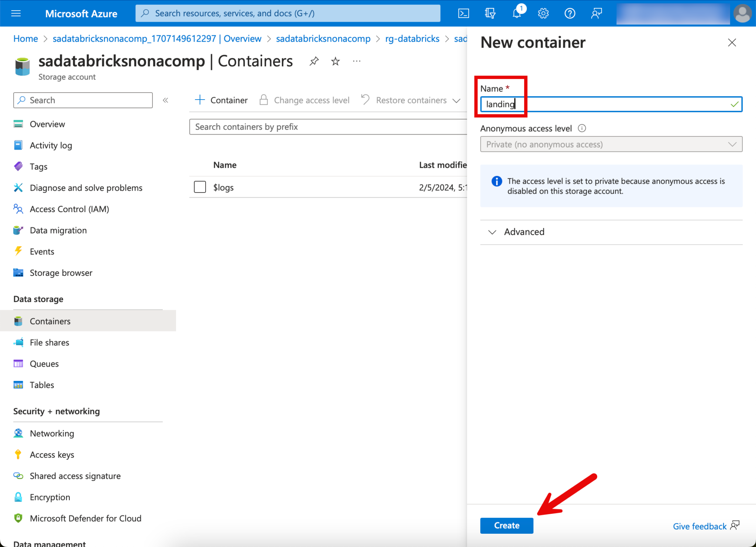Open the Cloud Shell icon
The image size is (756, 547).
tap(464, 14)
